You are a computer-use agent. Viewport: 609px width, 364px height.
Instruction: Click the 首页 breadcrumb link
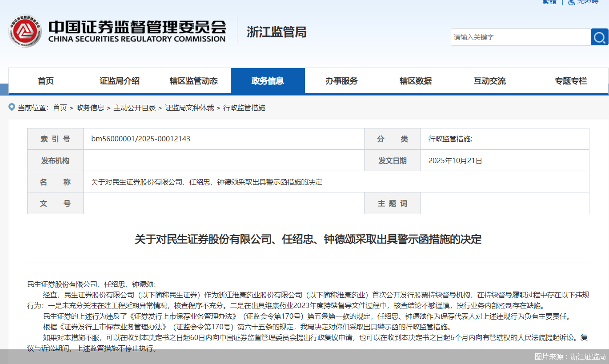tap(60, 108)
